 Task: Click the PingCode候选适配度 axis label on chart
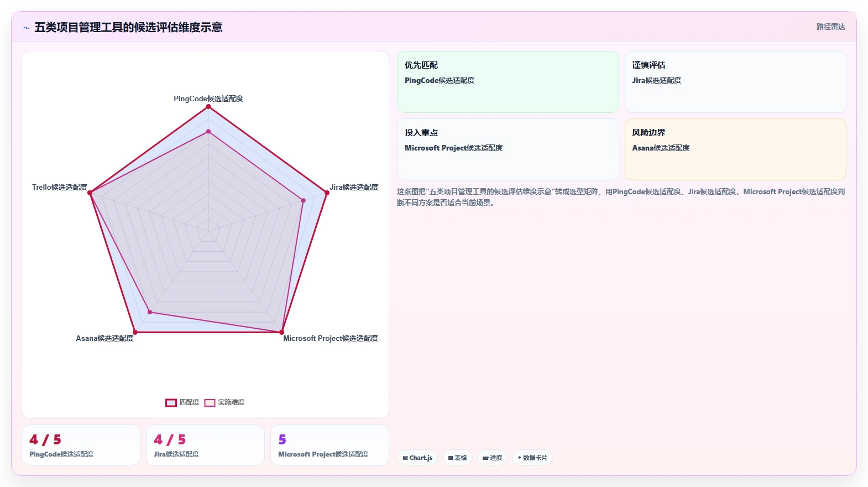pyautogui.click(x=208, y=99)
